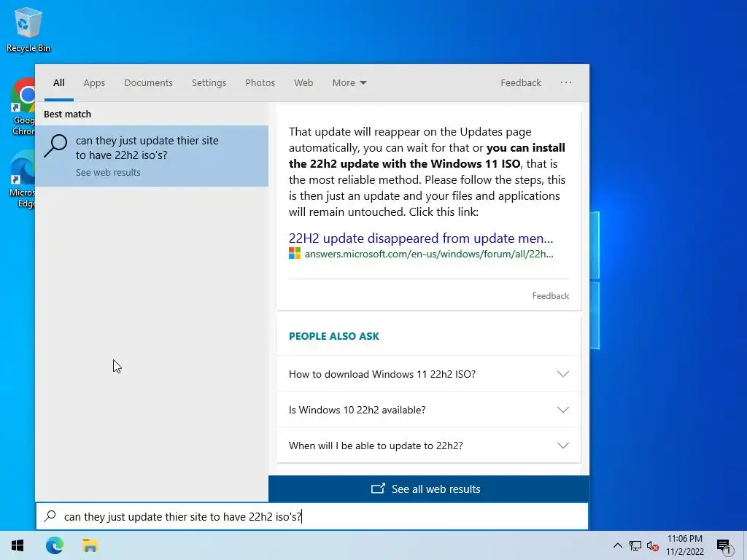Select the best match web search result

(152, 156)
